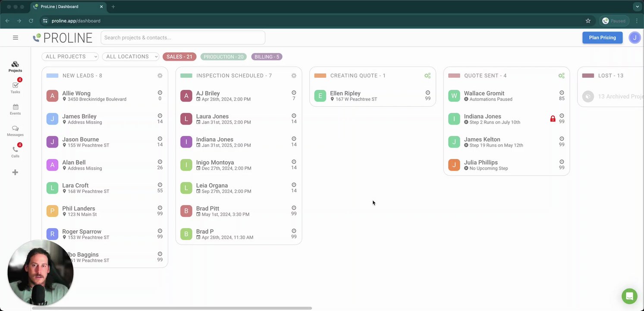This screenshot has height=311, width=644.
Task: Click the Plan Pricing button
Action: click(602, 38)
